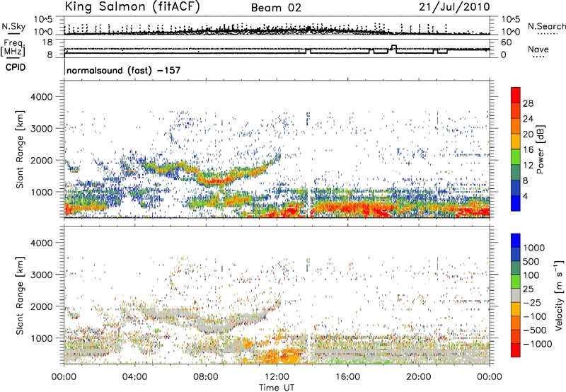
Task: Click the 'N.Sky' legend label
Action: [13, 26]
